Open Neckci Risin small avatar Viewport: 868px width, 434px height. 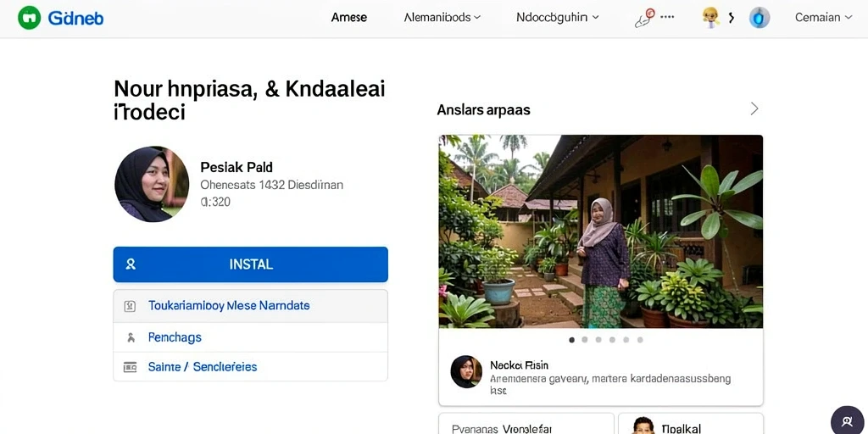pyautogui.click(x=466, y=371)
